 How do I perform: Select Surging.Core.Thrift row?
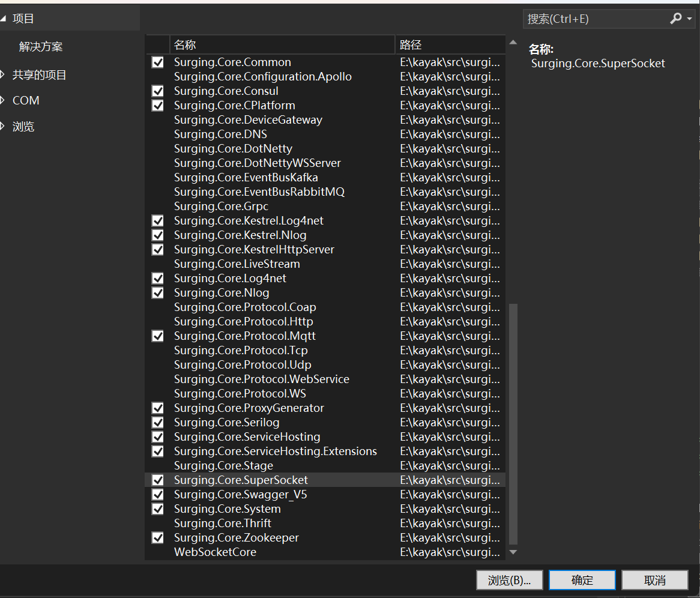[x=325, y=523]
